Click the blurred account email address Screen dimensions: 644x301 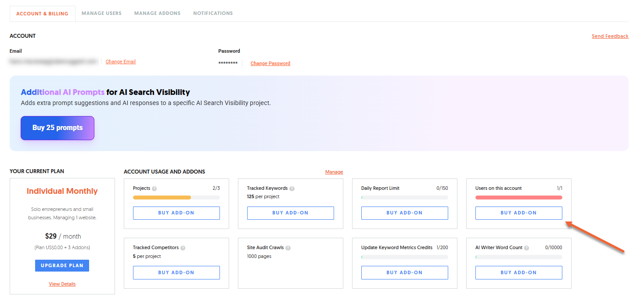54,62
